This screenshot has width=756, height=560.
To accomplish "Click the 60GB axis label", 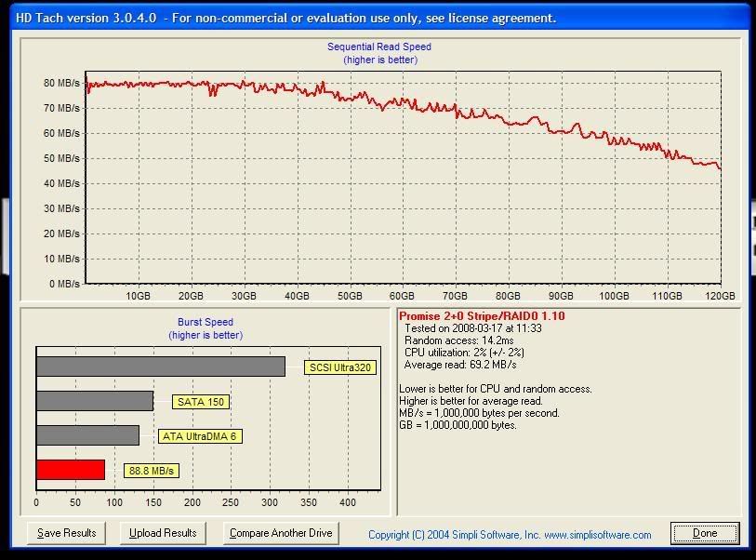I will 402,296.
